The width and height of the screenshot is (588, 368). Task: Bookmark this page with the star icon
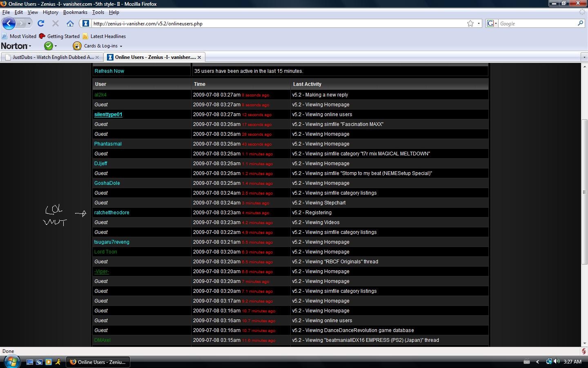pos(470,23)
